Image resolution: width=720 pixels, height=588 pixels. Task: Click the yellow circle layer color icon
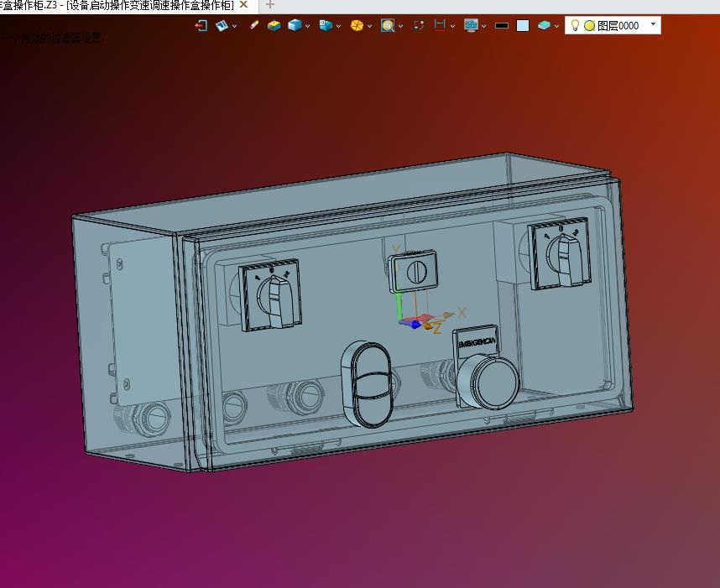pyautogui.click(x=590, y=26)
